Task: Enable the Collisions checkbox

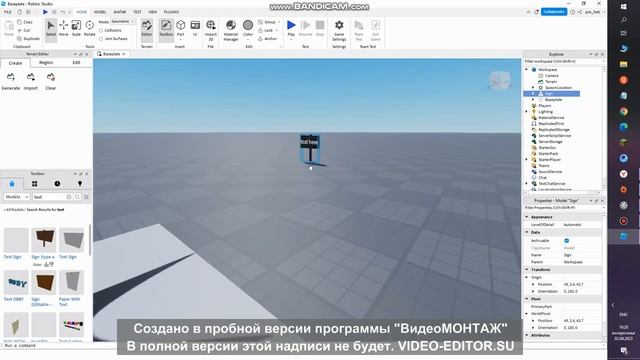Action: point(101,30)
